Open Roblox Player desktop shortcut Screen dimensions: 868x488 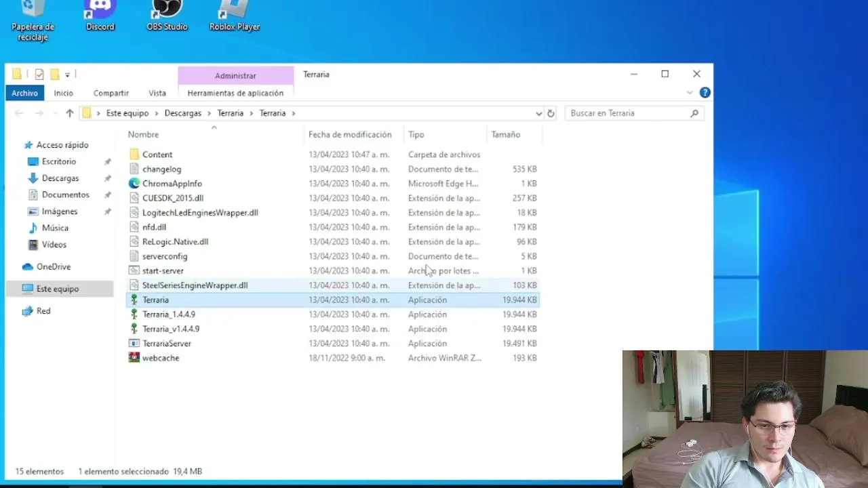point(235,16)
